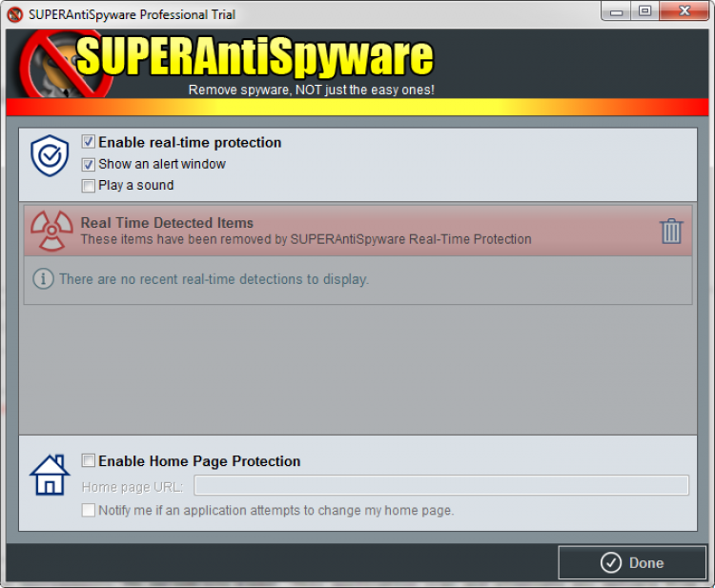
Task: Click the Done button
Action: (632, 562)
